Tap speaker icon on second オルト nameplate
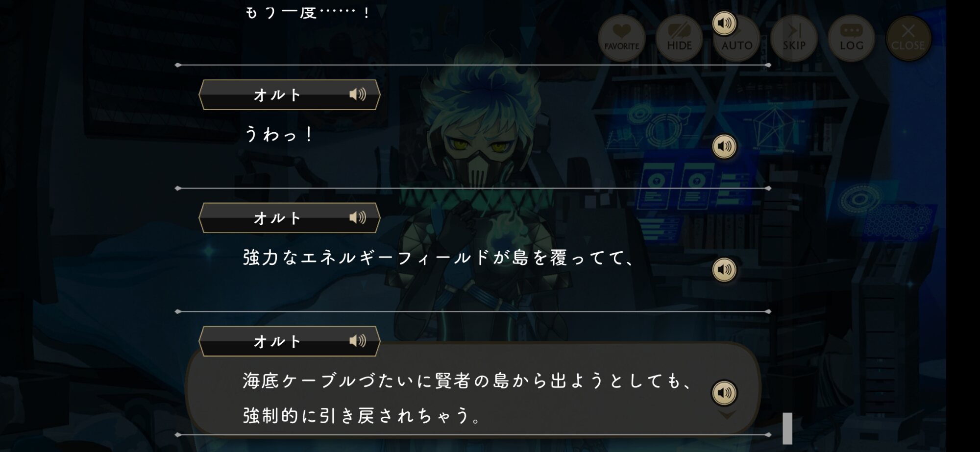 click(358, 217)
